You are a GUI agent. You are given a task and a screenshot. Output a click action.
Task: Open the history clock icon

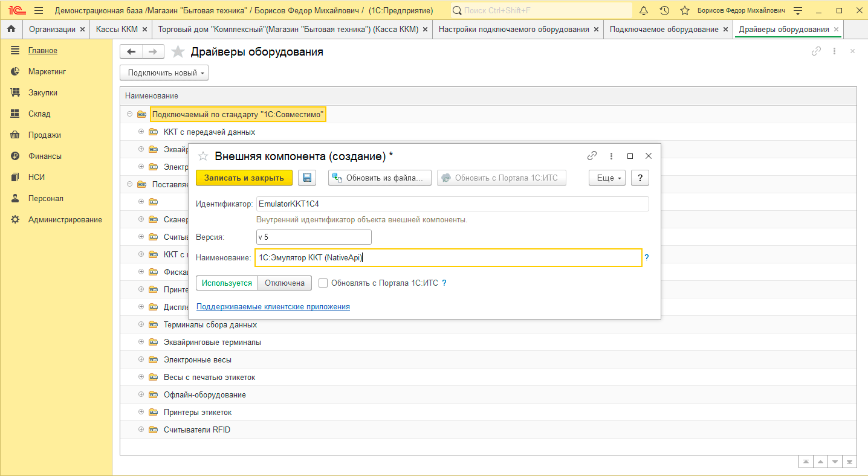point(664,11)
